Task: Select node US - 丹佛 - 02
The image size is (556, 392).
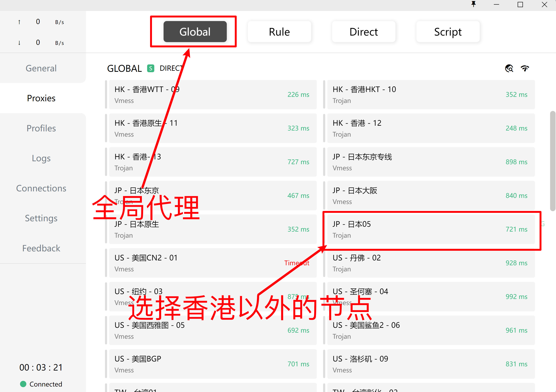Action: tap(431, 263)
